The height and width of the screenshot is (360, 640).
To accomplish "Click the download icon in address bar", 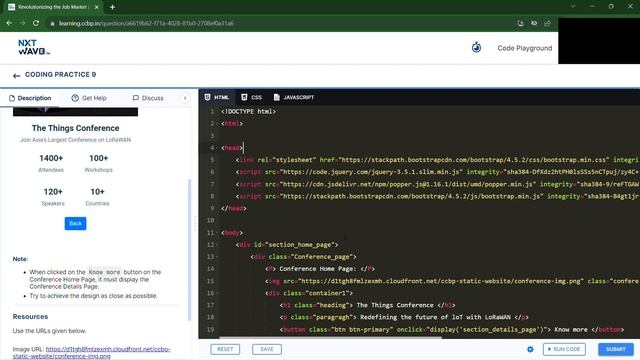I will point(520,23).
